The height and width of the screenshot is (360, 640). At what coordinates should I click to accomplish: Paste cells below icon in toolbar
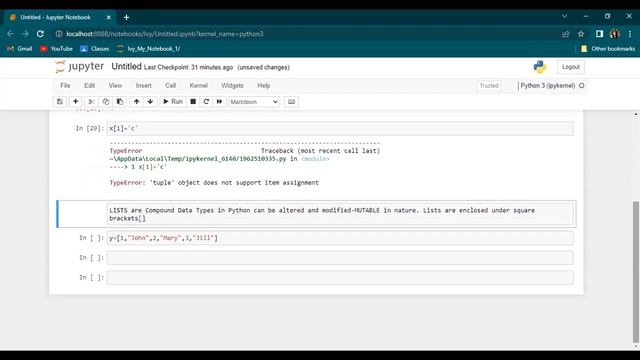tap(120, 102)
